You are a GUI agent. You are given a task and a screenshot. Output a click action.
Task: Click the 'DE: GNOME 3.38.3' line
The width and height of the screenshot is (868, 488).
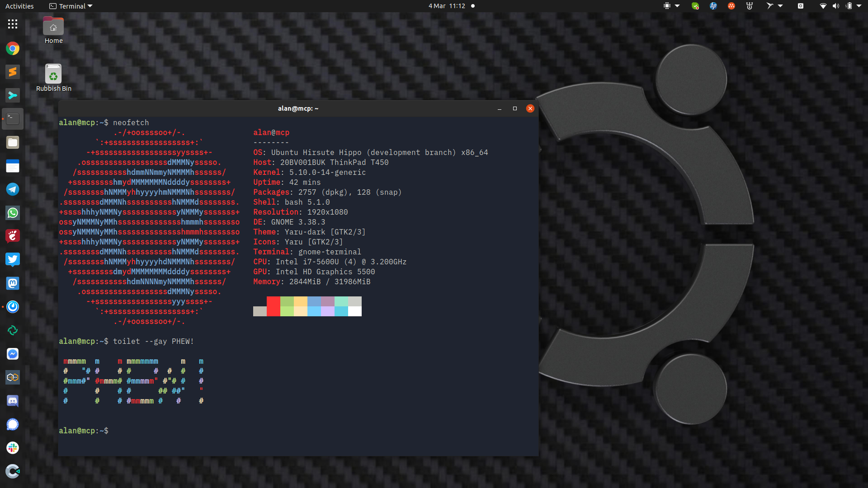point(289,222)
